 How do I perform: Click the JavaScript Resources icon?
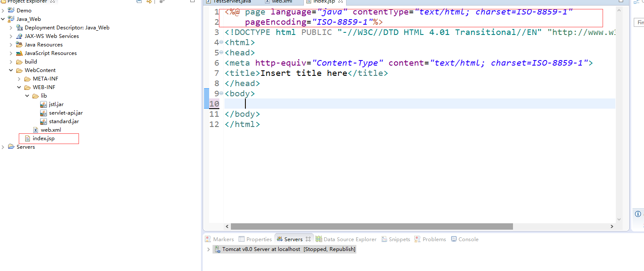[x=19, y=53]
